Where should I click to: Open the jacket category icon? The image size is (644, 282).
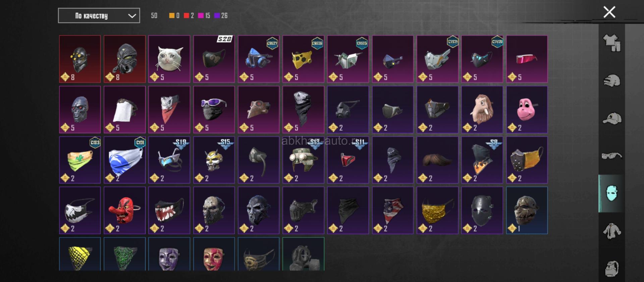[612, 231]
